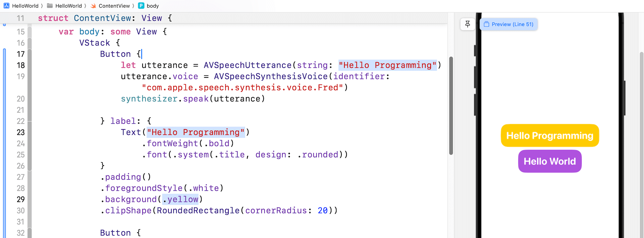The image size is (644, 238).
Task: Tap the purple Hello World preview button
Action: point(549,161)
